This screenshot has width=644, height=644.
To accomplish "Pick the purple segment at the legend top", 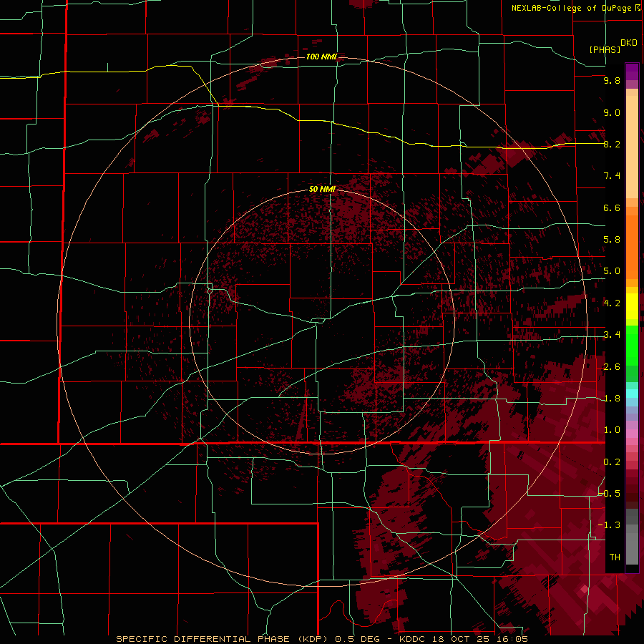I will pos(632,72).
